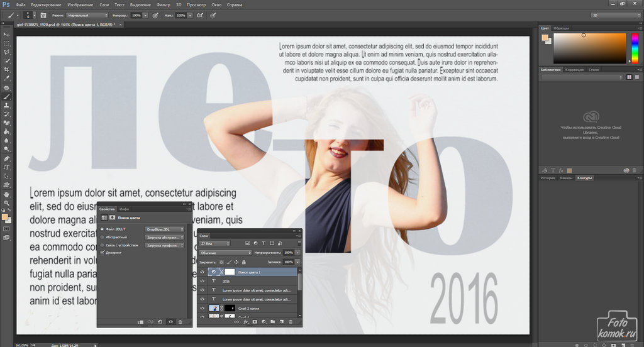Switch to the История tab
This screenshot has width=644, height=347.
[x=548, y=179]
